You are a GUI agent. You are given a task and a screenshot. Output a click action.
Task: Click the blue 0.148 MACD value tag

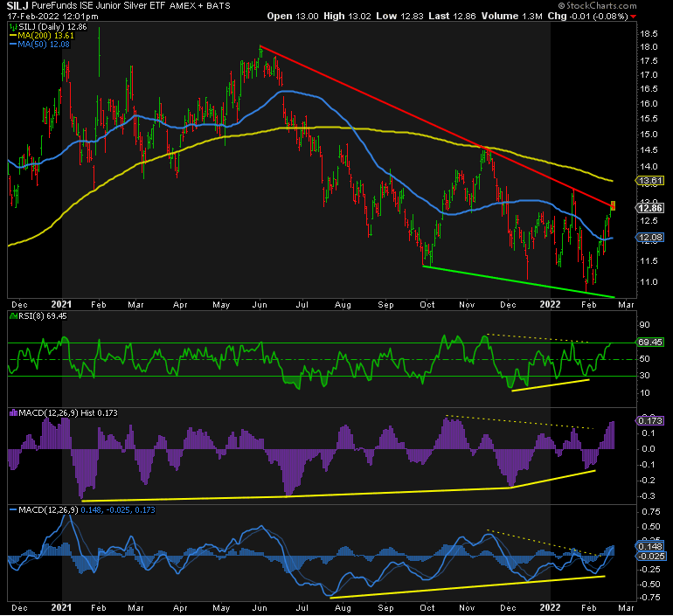[650, 546]
